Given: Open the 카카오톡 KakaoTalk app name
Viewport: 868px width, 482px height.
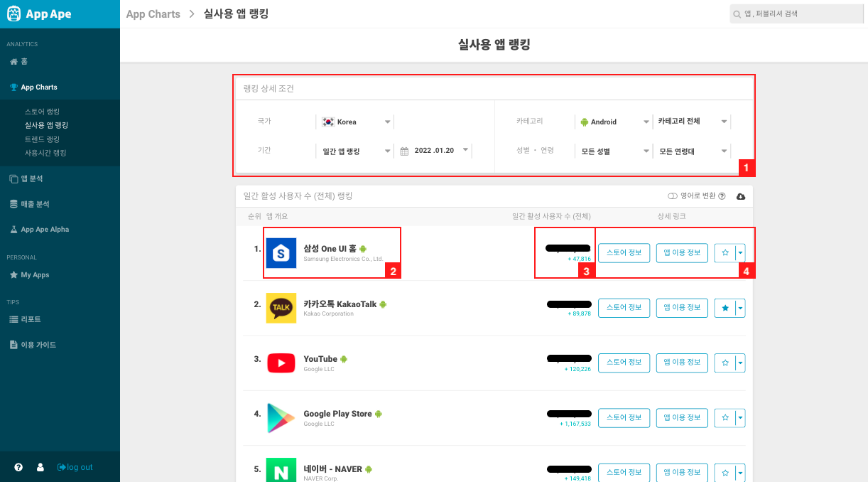Looking at the screenshot, I should click(x=340, y=304).
